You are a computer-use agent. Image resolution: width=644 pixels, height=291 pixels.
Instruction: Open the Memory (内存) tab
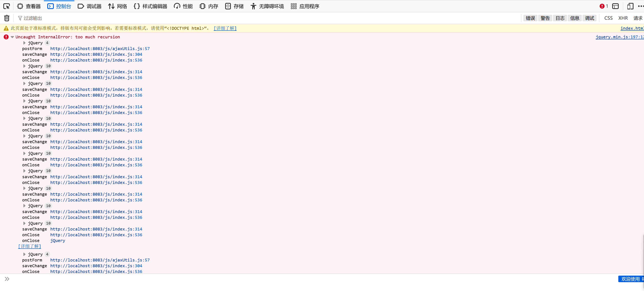(209, 6)
